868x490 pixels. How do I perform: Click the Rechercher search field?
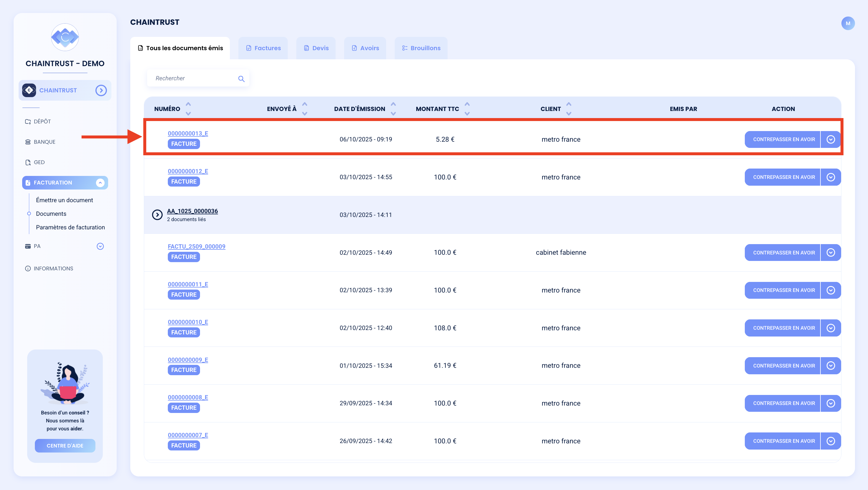point(198,78)
